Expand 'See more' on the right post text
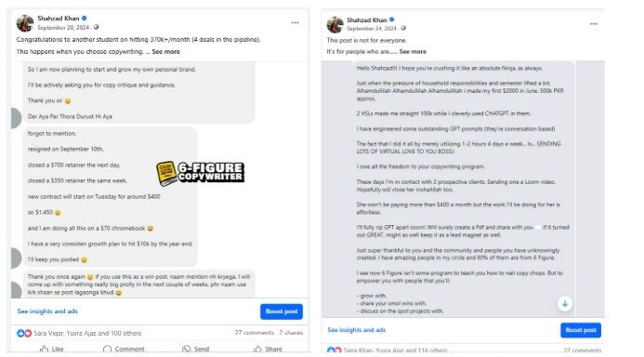This screenshot has width=644, height=357. [413, 52]
